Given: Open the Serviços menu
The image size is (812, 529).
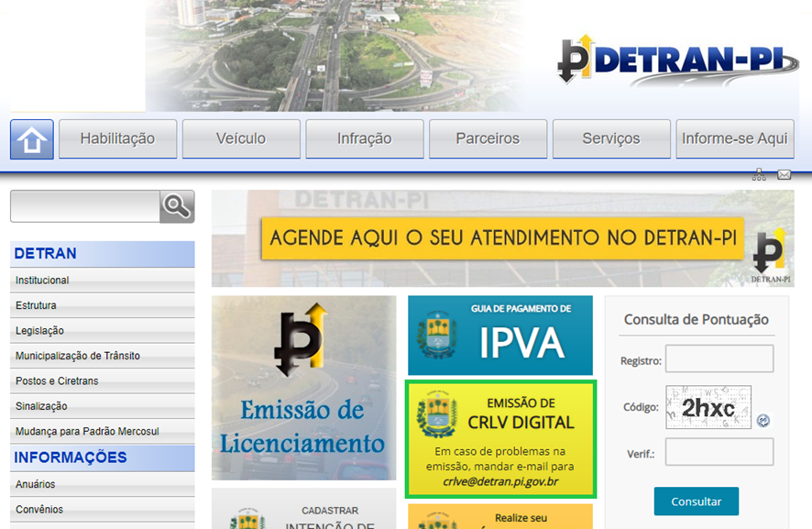Looking at the screenshot, I should 611,138.
